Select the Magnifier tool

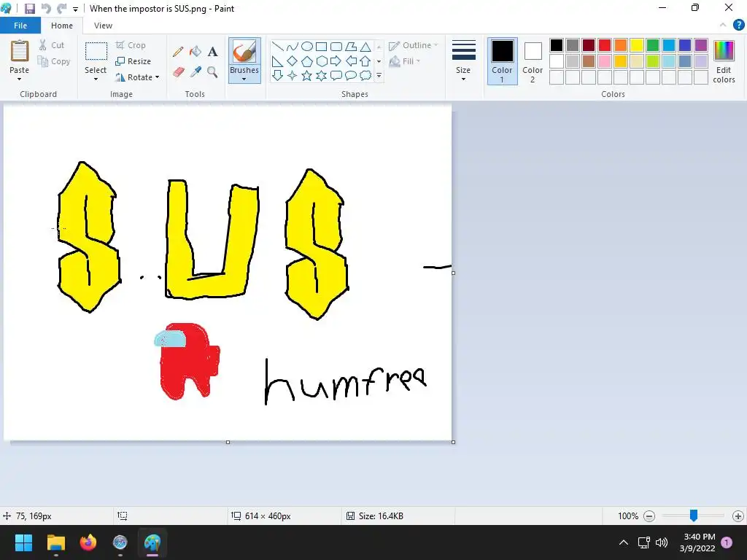click(x=212, y=72)
